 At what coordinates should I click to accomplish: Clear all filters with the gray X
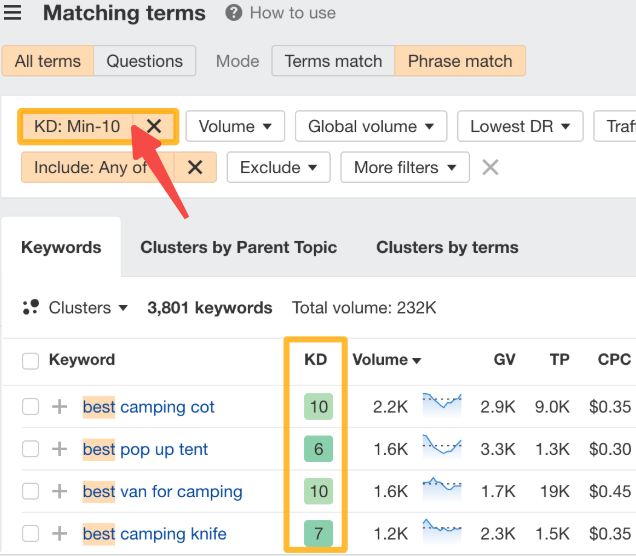490,167
